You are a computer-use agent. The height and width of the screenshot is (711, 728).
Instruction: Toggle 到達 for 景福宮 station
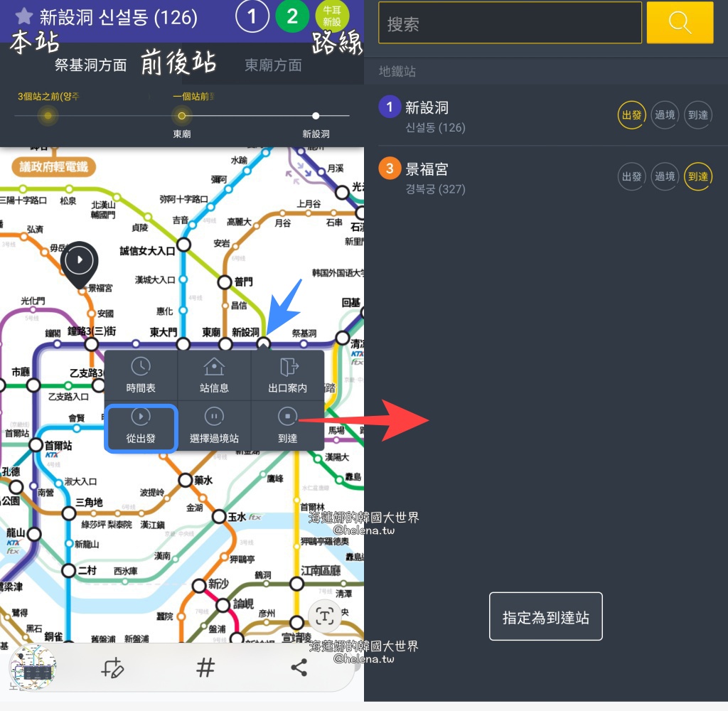698,176
